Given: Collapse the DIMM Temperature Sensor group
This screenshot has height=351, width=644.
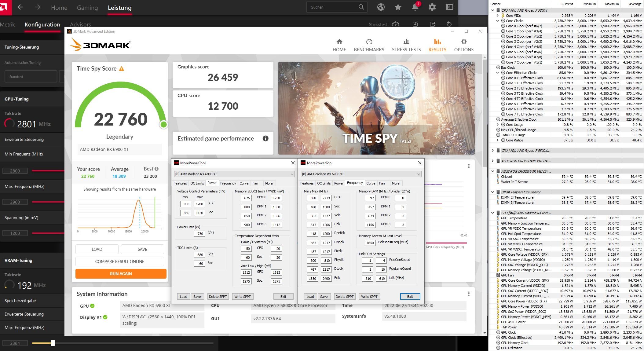Looking at the screenshot, I should coord(492,192).
